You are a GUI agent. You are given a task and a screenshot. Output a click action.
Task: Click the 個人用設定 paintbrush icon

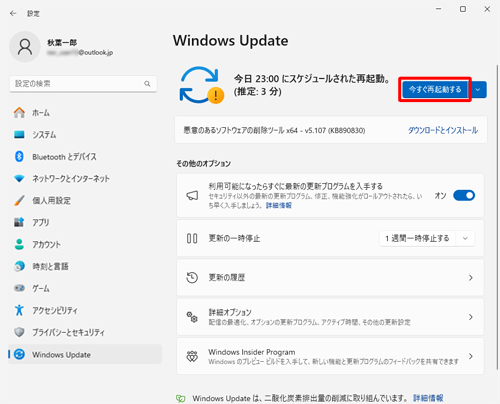19,200
